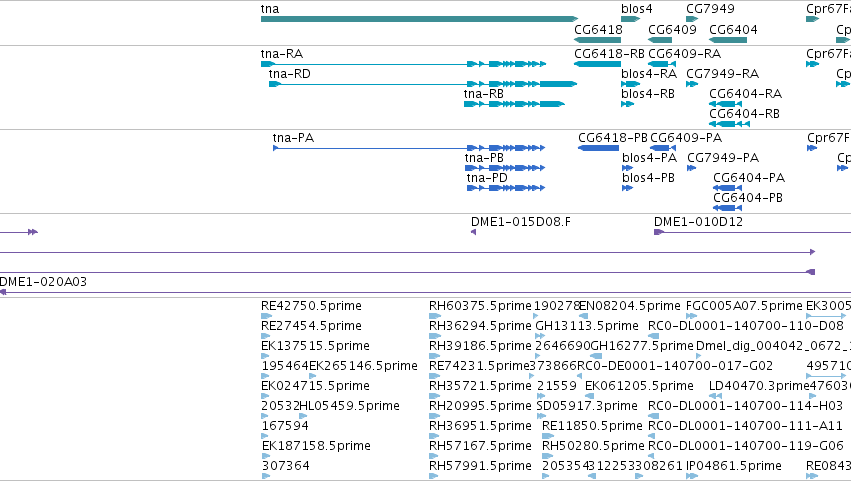The height and width of the screenshot is (481, 851).
Task: Select EST RH35721.5prime
Action: point(480,386)
